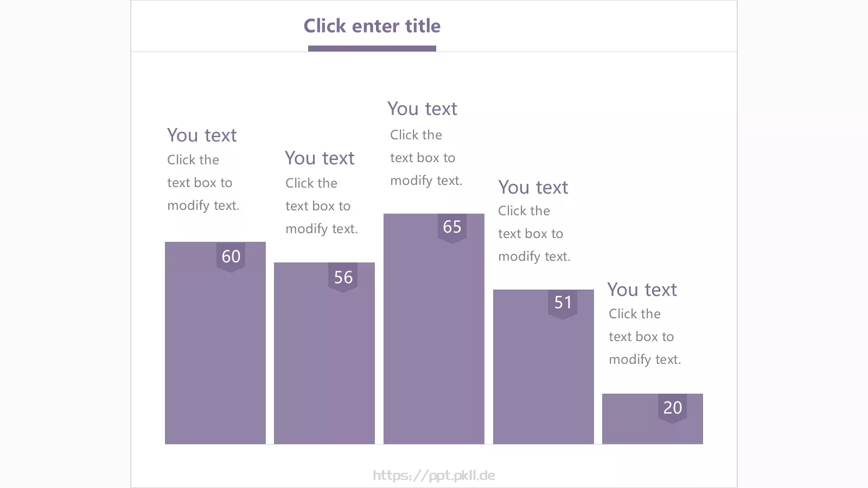Click 'You text' heading above the 51 bar

coord(533,188)
